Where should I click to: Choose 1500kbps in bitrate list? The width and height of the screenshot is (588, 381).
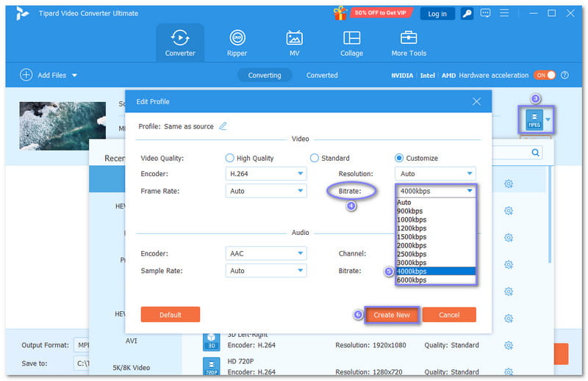click(x=436, y=237)
